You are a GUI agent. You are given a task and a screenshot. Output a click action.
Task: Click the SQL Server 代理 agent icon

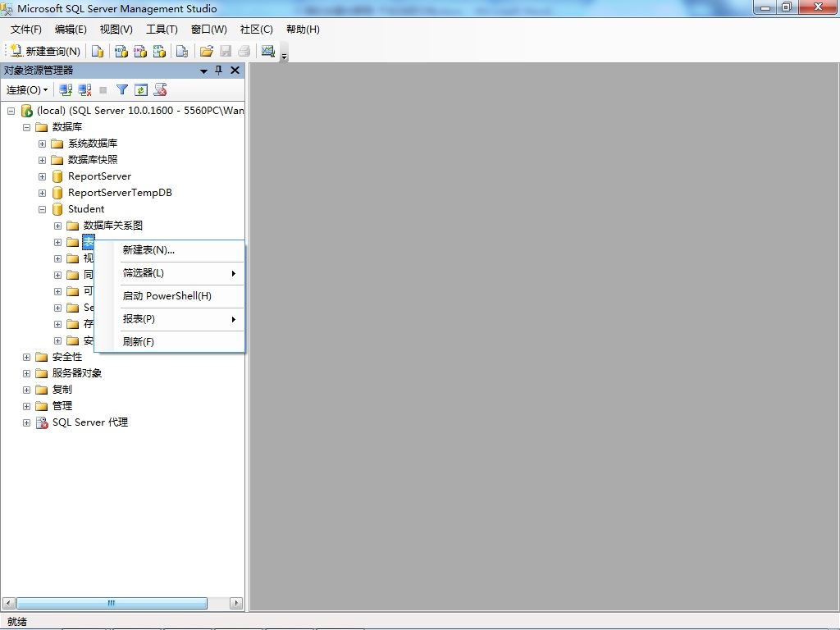coord(42,422)
